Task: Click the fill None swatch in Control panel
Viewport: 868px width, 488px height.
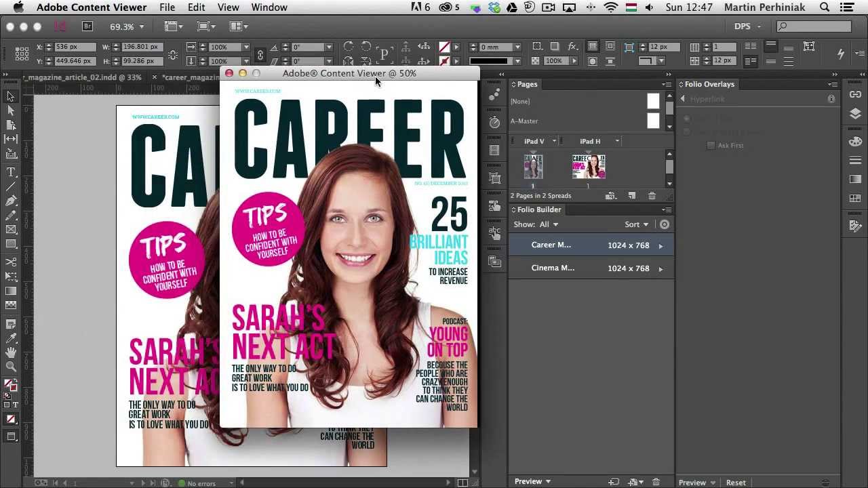Action: pyautogui.click(x=444, y=47)
